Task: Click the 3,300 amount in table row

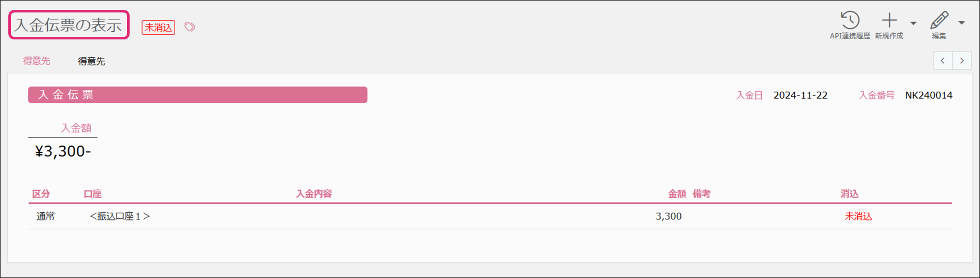Action: tap(668, 216)
